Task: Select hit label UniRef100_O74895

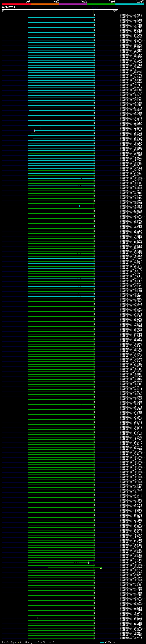Action: click(131, 299)
